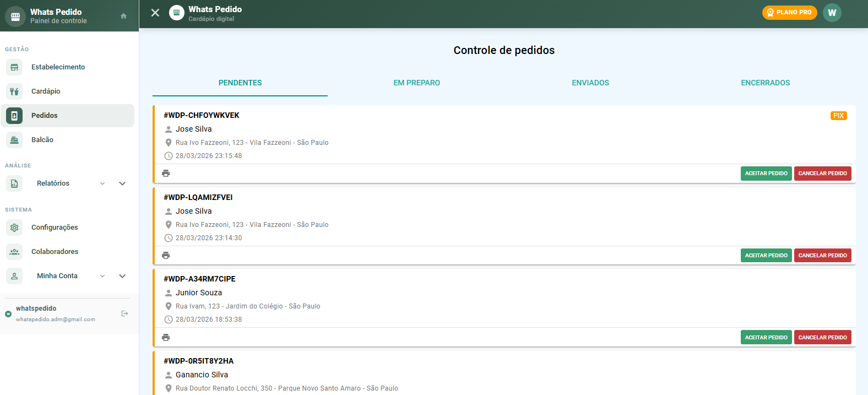Click the Relatórios report icon

14,183
